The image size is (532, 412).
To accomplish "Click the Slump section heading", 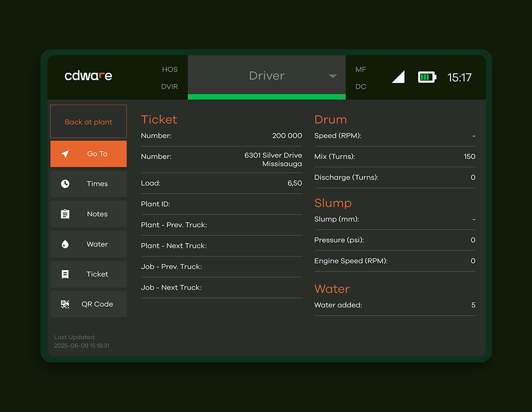I will pos(333,203).
